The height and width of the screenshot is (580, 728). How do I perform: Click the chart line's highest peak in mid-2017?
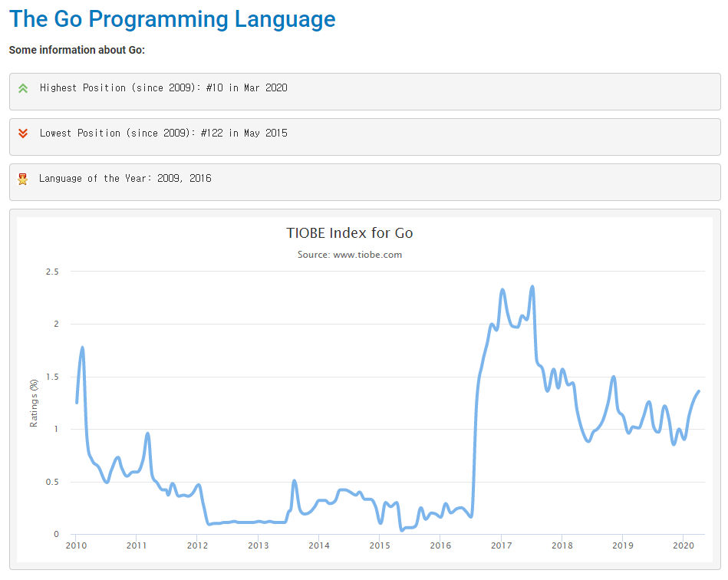click(x=532, y=286)
